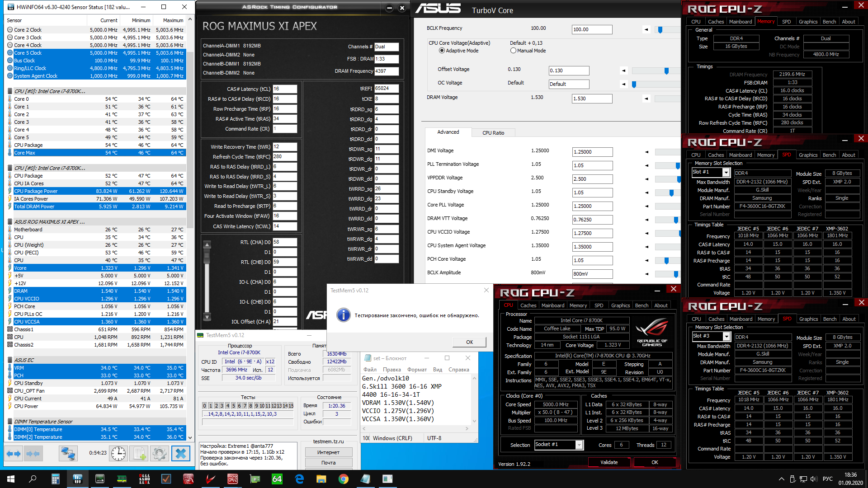Click DRAM Voltage input field
The height and width of the screenshot is (488, 868).
pos(592,99)
